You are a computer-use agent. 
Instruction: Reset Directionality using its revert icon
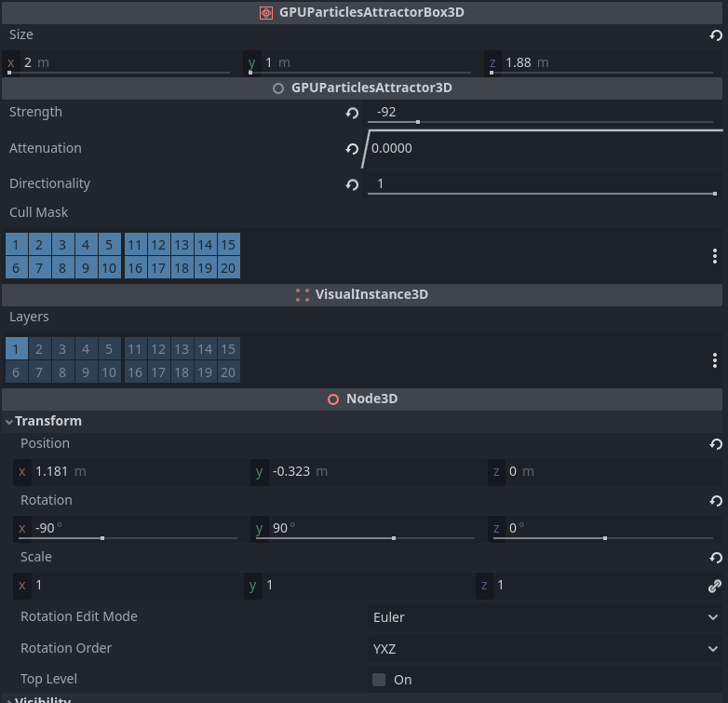click(x=352, y=184)
